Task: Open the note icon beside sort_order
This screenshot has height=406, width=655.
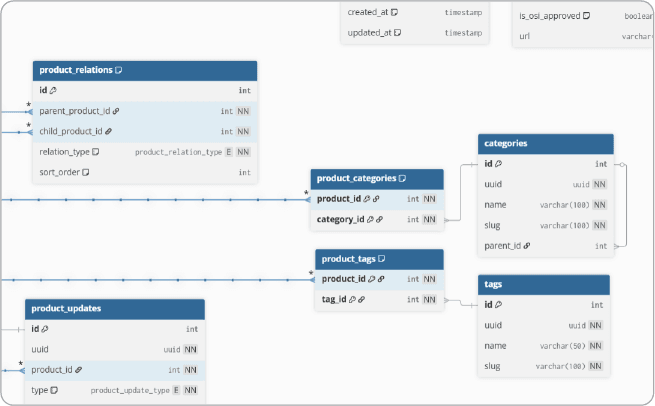Action: 86,172
